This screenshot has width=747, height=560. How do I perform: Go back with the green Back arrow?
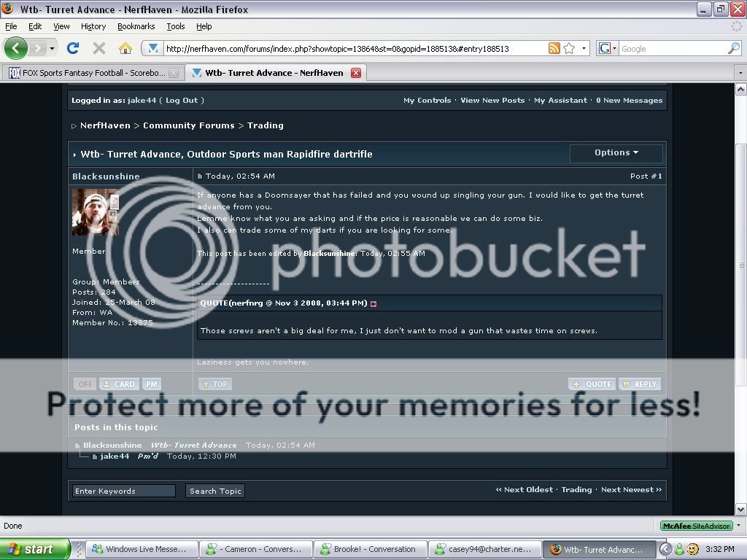[16, 48]
